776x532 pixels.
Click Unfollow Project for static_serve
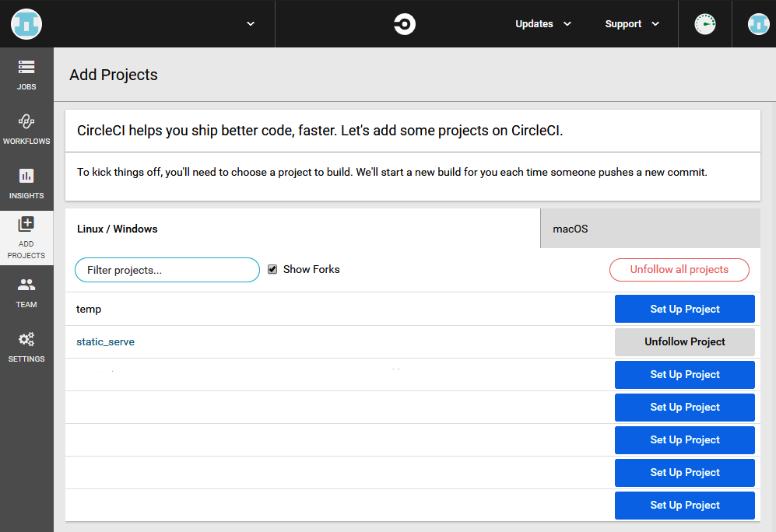tap(684, 341)
